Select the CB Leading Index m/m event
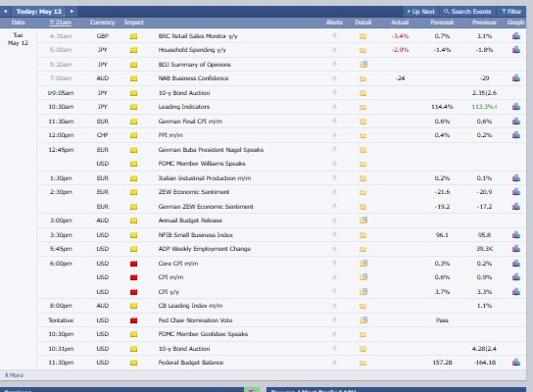This screenshot has height=392, width=533. tap(190, 306)
